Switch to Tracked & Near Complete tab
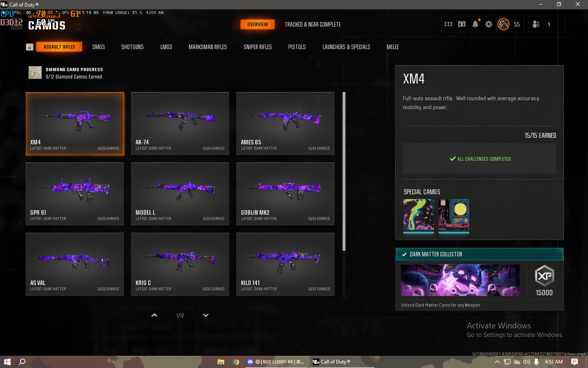588x368 pixels. (x=313, y=25)
